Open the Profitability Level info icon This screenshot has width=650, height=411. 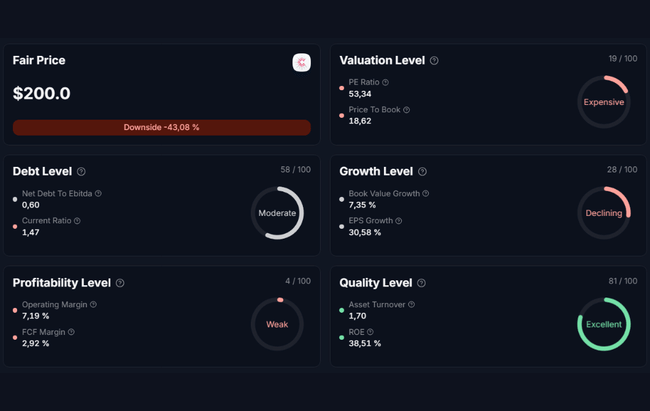(120, 283)
